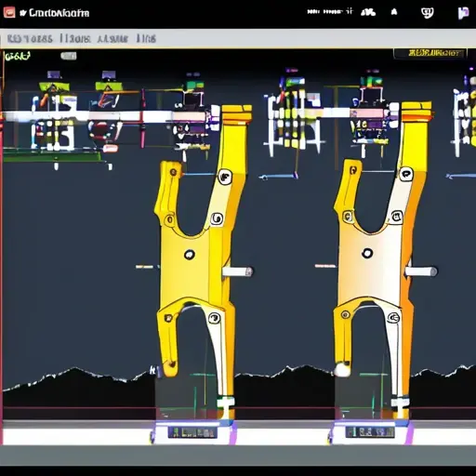Click the green label at top left of viewport
This screenshot has height=476, width=476.
(x=18, y=57)
